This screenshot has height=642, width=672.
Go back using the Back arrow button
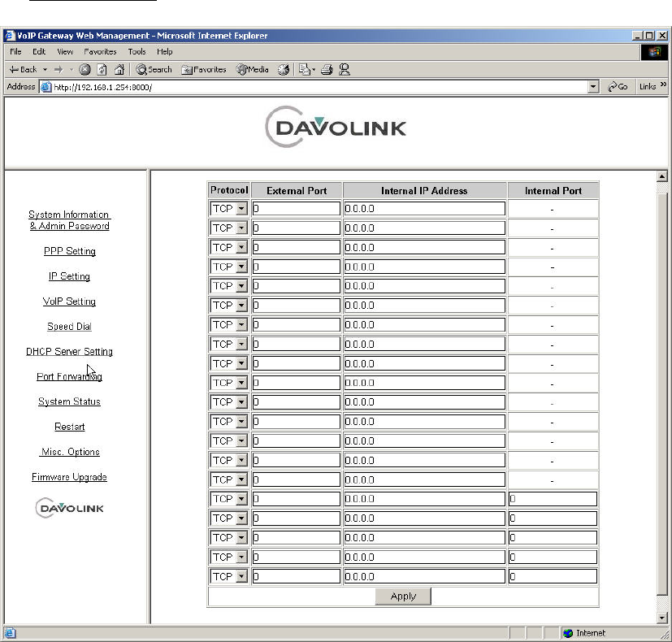click(x=23, y=69)
